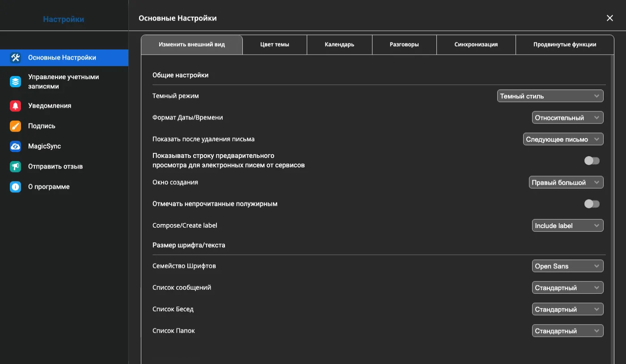Toggle Отмечать непрочитанные полужирным switch
The height and width of the screenshot is (364, 626).
pyautogui.click(x=592, y=204)
